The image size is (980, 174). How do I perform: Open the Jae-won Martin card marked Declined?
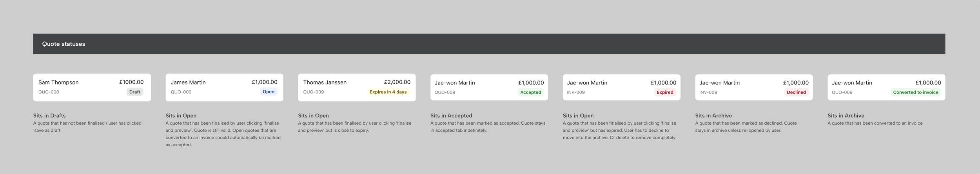coord(754,88)
